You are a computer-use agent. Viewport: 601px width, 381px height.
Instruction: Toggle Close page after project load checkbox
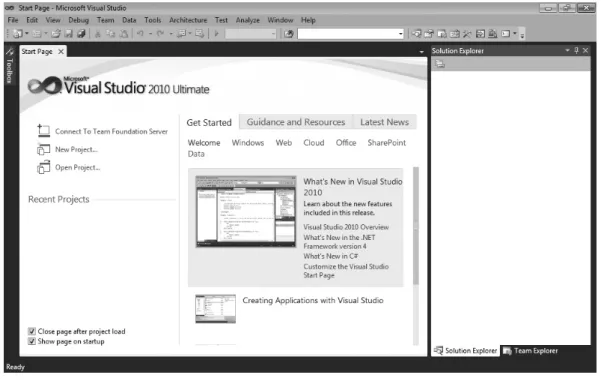click(x=32, y=332)
